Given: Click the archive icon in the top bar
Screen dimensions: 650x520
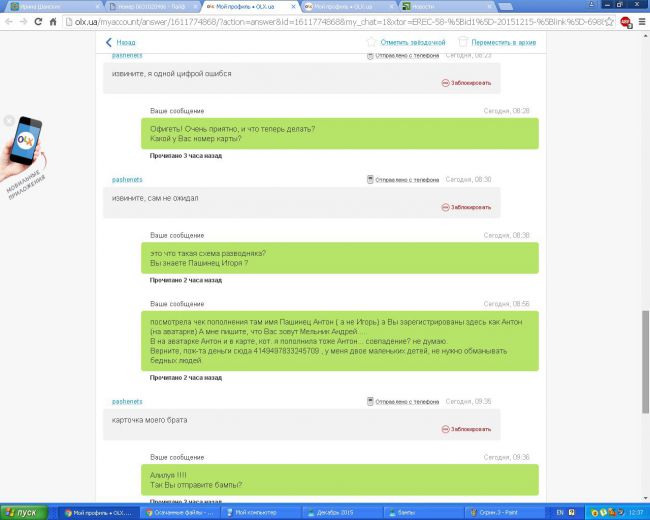Looking at the screenshot, I should click(x=462, y=42).
